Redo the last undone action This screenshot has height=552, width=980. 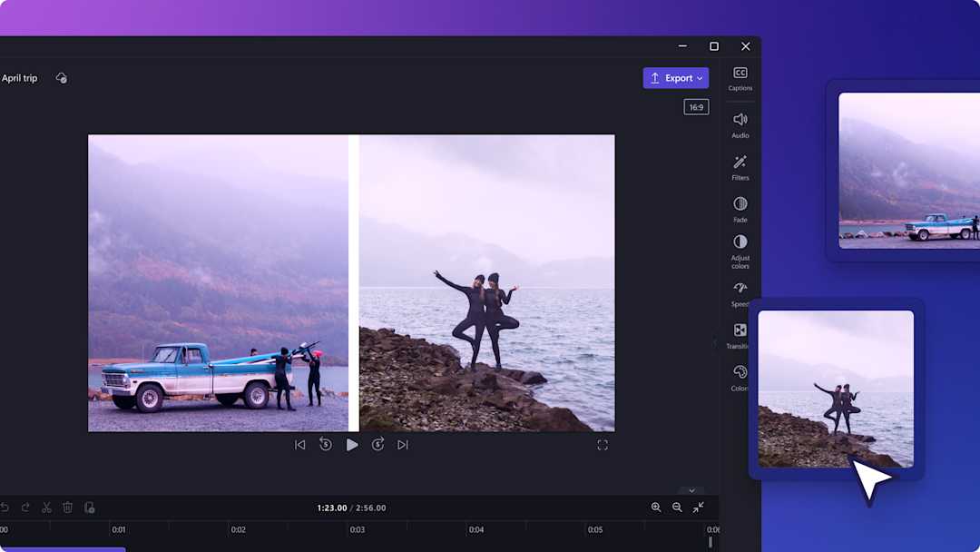[26, 508]
